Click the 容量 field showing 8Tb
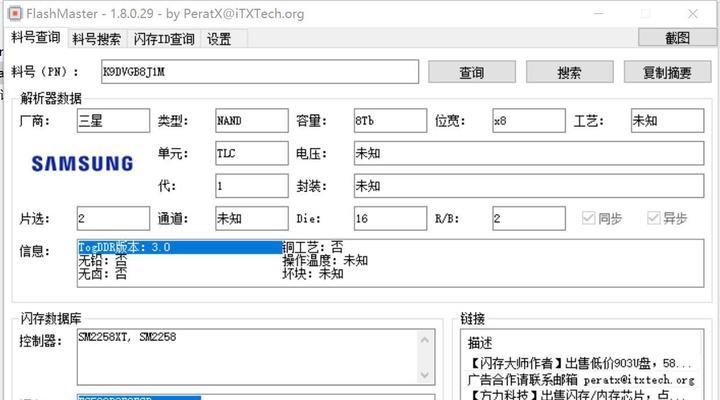The image size is (720, 400). click(390, 121)
